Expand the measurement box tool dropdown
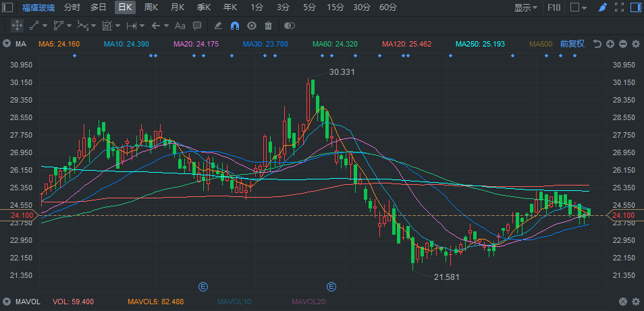This screenshot has height=311, width=644. [118, 26]
